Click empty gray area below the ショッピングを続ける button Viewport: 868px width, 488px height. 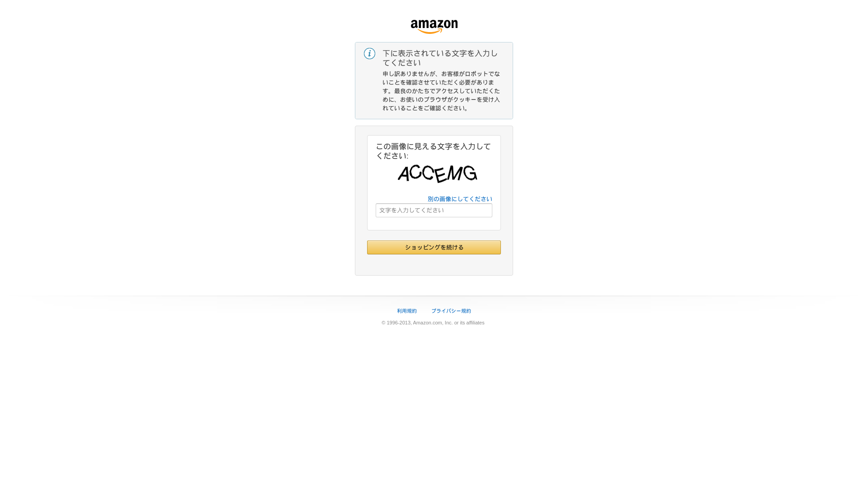pos(434,265)
